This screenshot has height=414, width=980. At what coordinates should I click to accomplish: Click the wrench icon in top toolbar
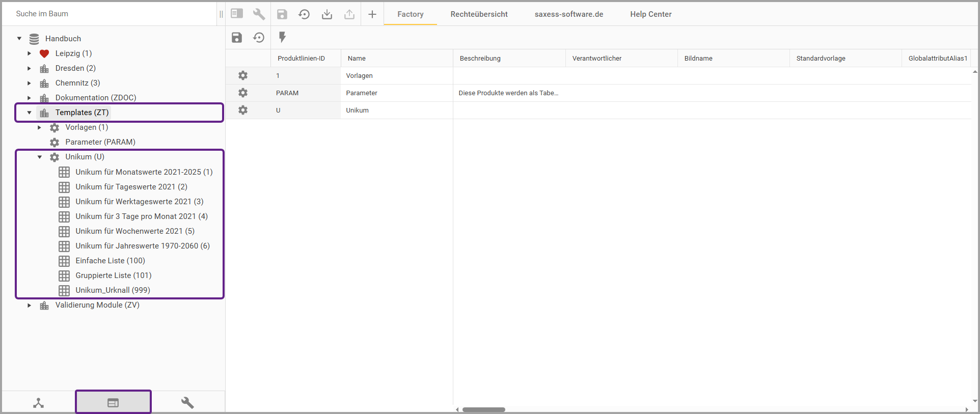click(259, 14)
